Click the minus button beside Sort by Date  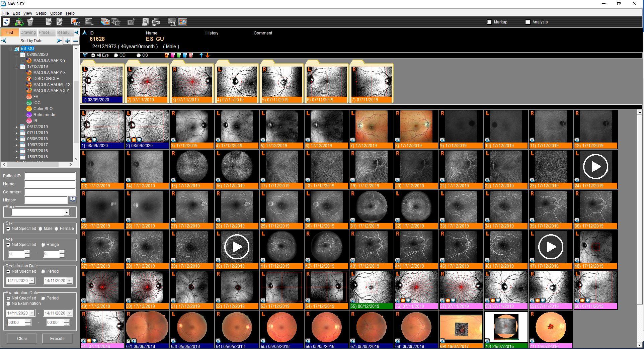tap(76, 41)
